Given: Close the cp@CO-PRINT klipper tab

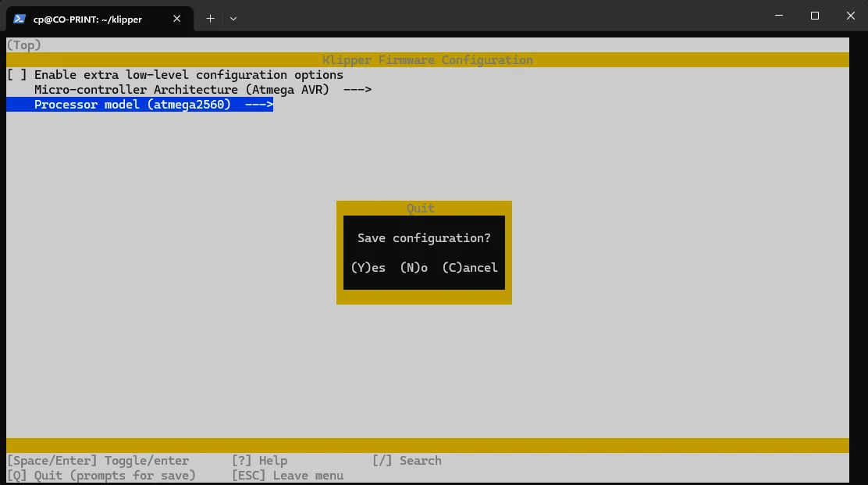Looking at the screenshot, I should tap(176, 19).
